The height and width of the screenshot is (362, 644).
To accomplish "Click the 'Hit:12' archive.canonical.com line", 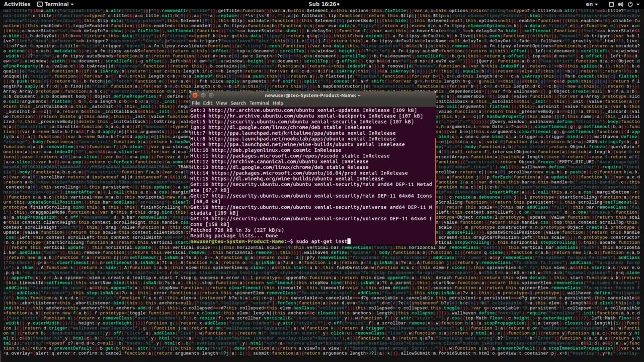I will click(x=279, y=161).
